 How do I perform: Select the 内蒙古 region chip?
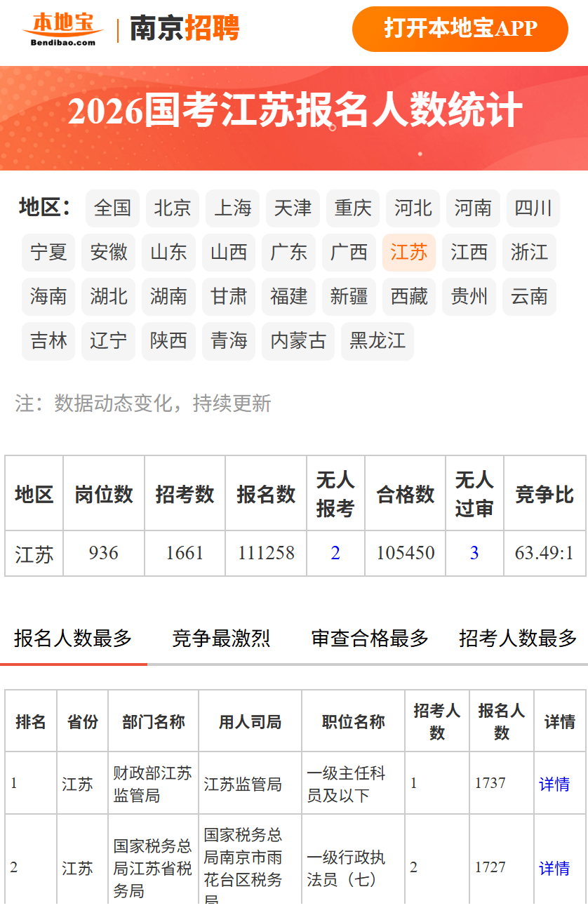pyautogui.click(x=299, y=341)
